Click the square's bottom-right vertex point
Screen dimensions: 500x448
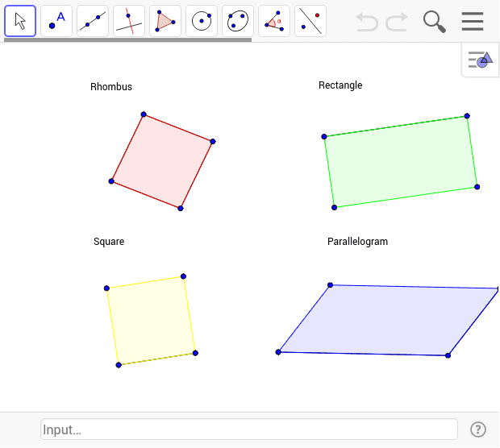pos(195,353)
